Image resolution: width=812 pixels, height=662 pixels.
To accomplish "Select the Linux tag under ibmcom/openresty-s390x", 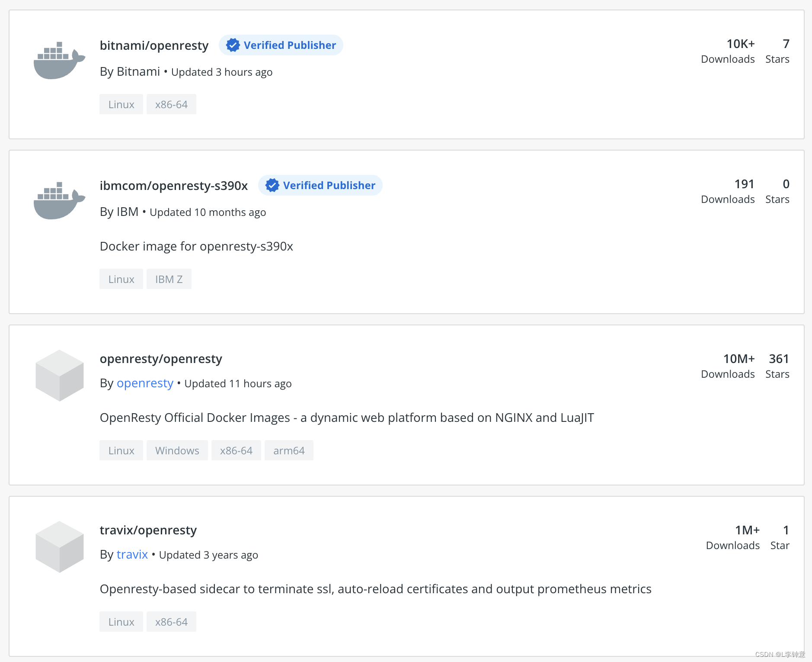I will (121, 279).
